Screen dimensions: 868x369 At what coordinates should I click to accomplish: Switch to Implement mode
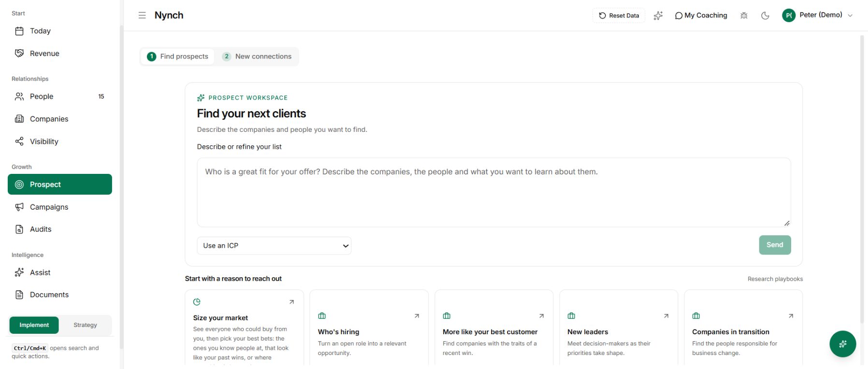pos(34,325)
